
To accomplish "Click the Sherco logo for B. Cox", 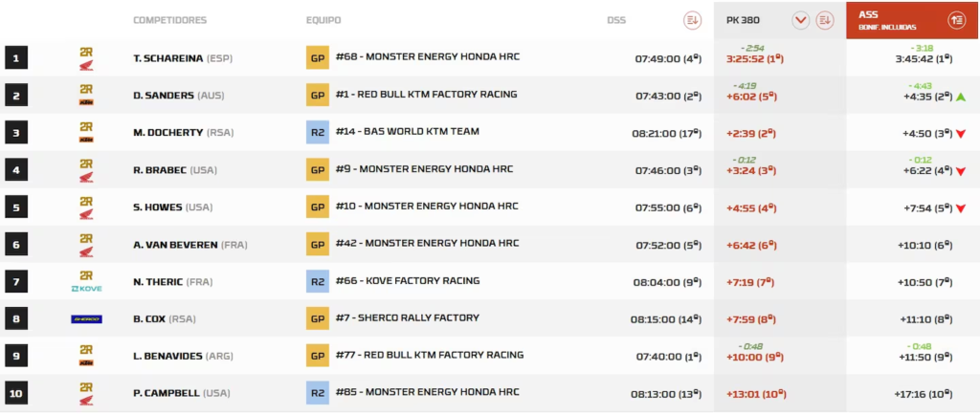I will pos(86,318).
